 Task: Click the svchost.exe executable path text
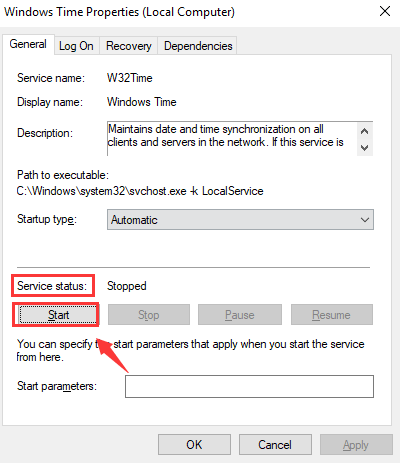(140, 191)
